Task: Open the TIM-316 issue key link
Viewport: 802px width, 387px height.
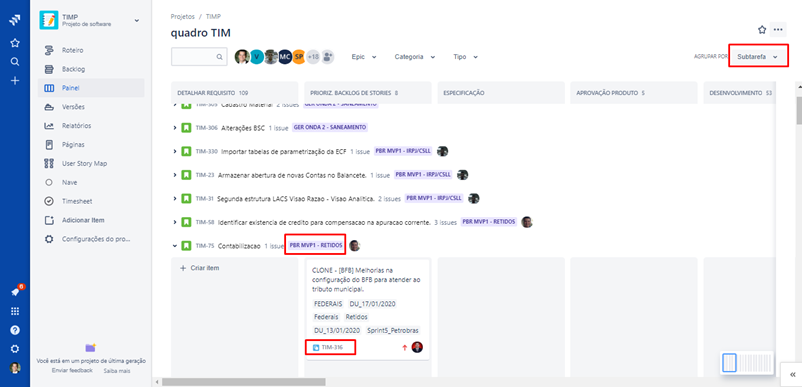Action: (332, 348)
